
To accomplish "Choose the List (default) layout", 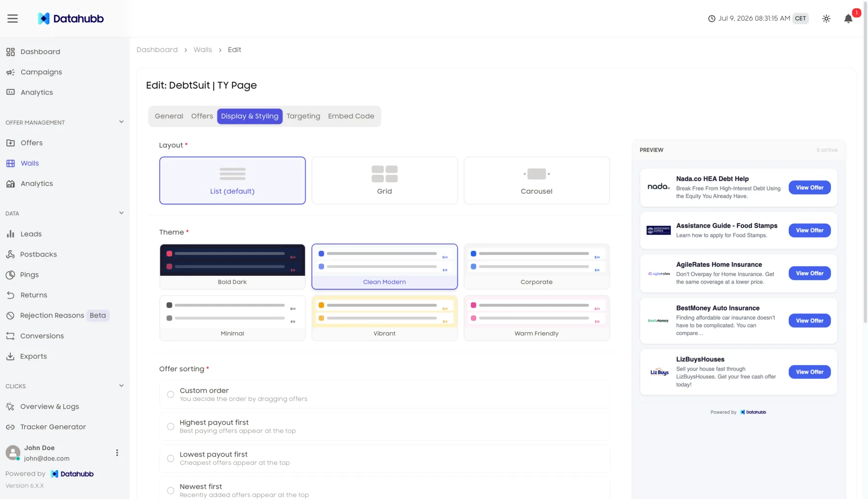I will click(232, 180).
